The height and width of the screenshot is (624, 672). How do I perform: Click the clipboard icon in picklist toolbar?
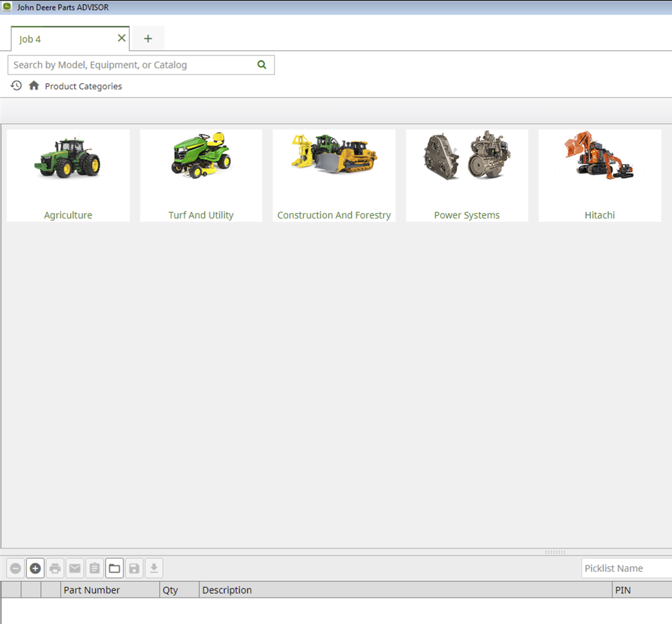tap(94, 569)
